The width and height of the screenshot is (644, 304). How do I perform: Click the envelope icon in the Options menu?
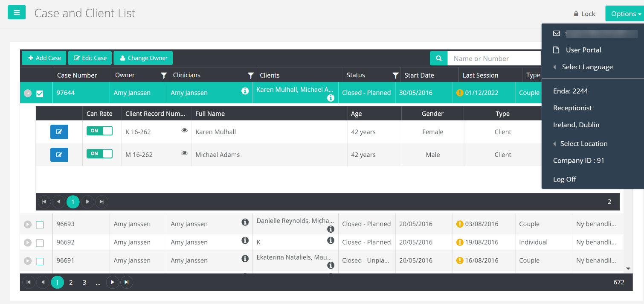pyautogui.click(x=557, y=33)
